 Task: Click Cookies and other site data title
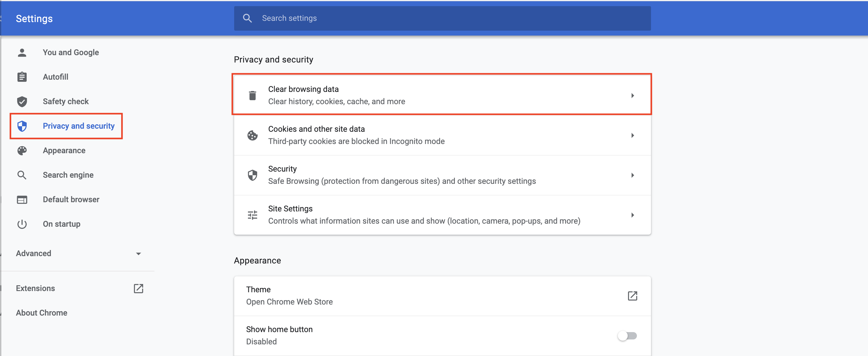[316, 129]
